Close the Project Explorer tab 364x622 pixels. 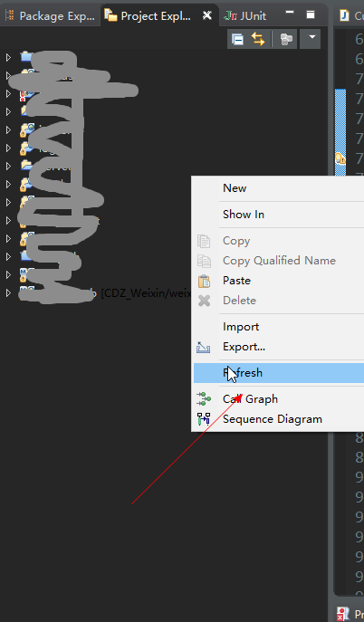207,15
